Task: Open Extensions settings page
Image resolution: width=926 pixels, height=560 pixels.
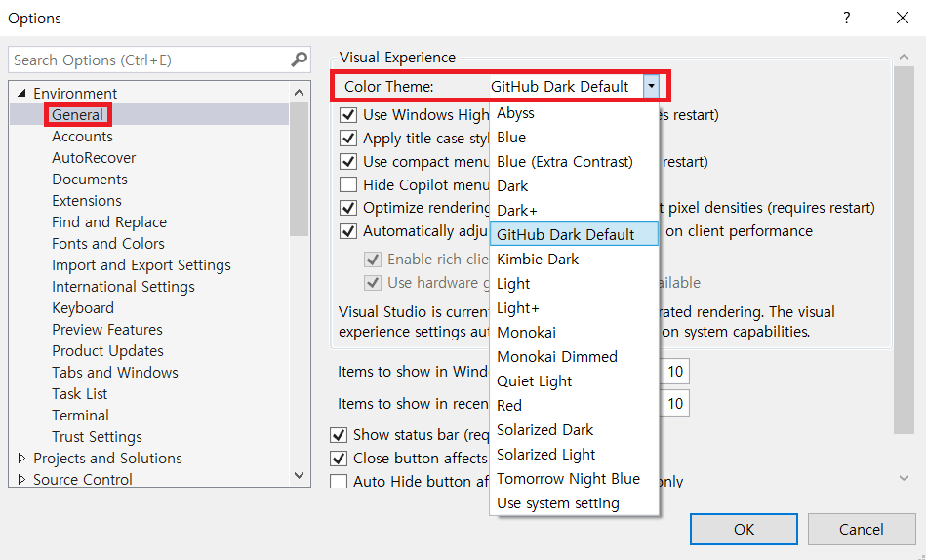Action: pyautogui.click(x=87, y=200)
